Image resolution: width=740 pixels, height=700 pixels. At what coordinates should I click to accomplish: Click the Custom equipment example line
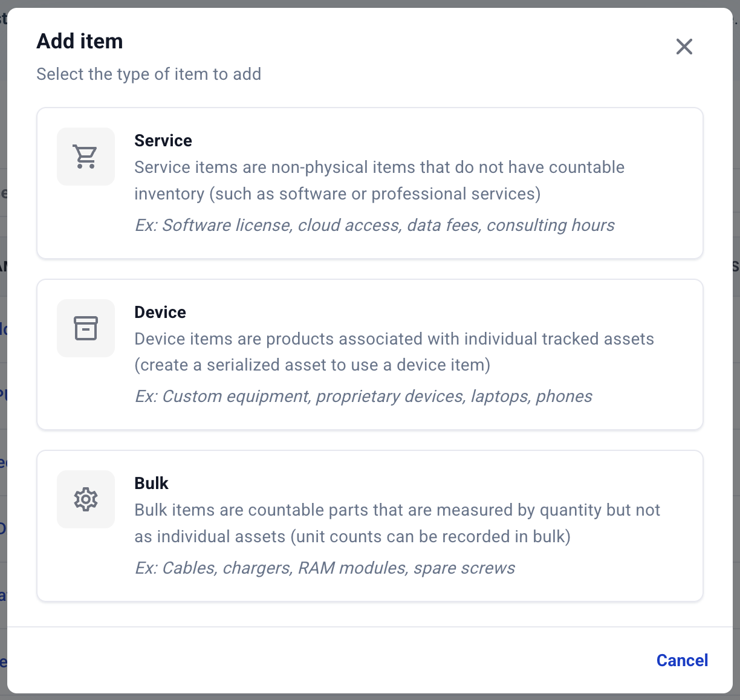point(363,397)
